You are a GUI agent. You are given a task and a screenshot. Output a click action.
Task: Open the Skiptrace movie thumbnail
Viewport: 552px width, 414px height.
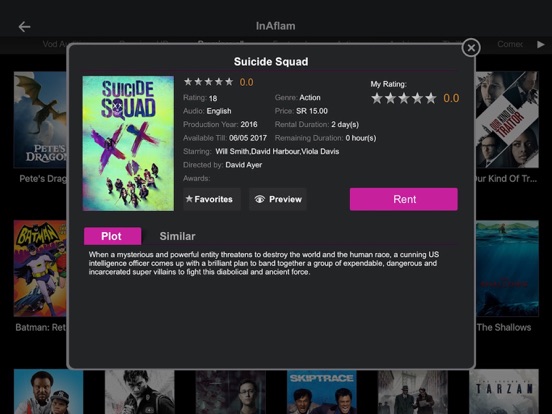pyautogui.click(x=321, y=391)
